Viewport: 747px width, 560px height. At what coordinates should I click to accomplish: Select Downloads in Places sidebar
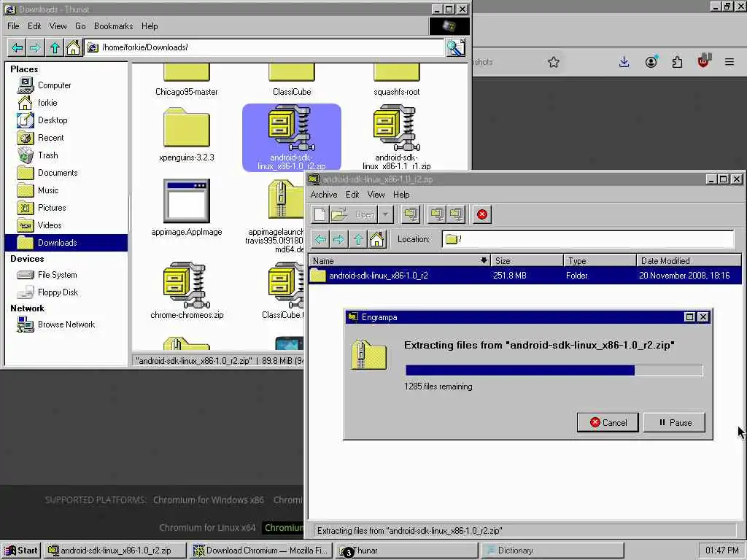click(x=66, y=243)
